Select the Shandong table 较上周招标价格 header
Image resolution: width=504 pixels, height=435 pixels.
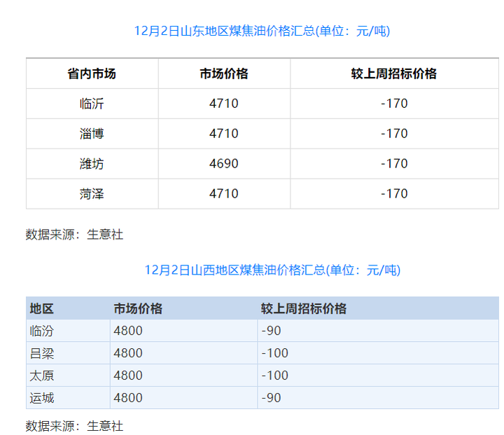[x=394, y=74]
